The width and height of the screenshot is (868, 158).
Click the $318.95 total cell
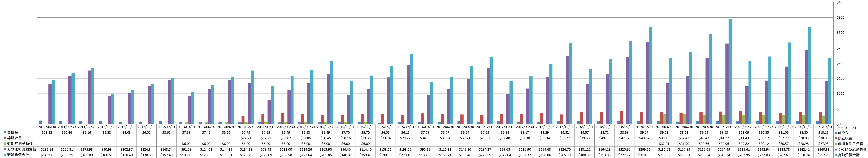[644, 155]
